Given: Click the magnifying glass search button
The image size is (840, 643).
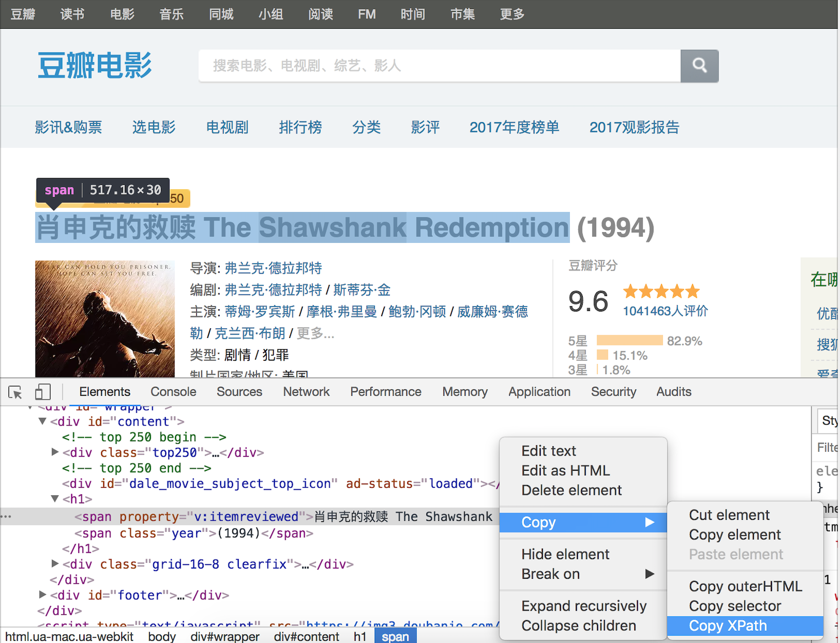Looking at the screenshot, I should tap(699, 66).
